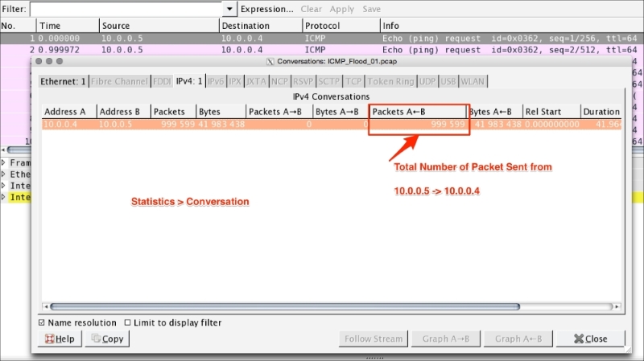Click right arrow of conversations scrollbar
The height and width of the screenshot is (361, 644).
(x=617, y=306)
